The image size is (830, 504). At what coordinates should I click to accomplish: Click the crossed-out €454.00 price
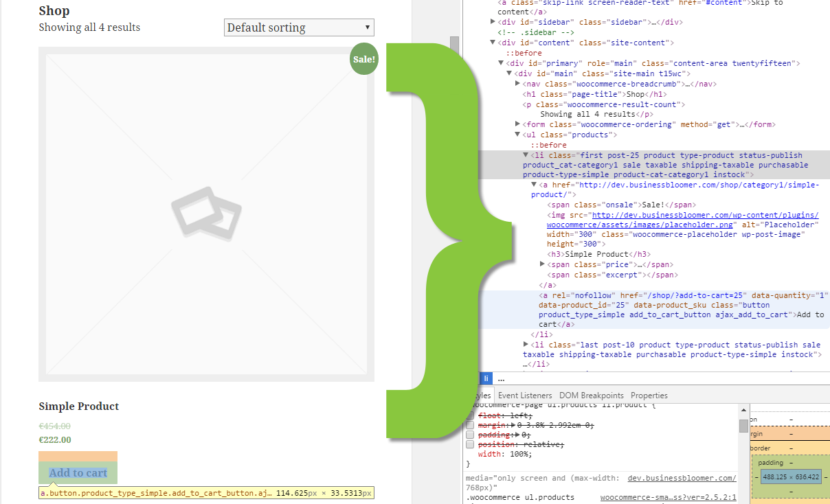coord(55,426)
